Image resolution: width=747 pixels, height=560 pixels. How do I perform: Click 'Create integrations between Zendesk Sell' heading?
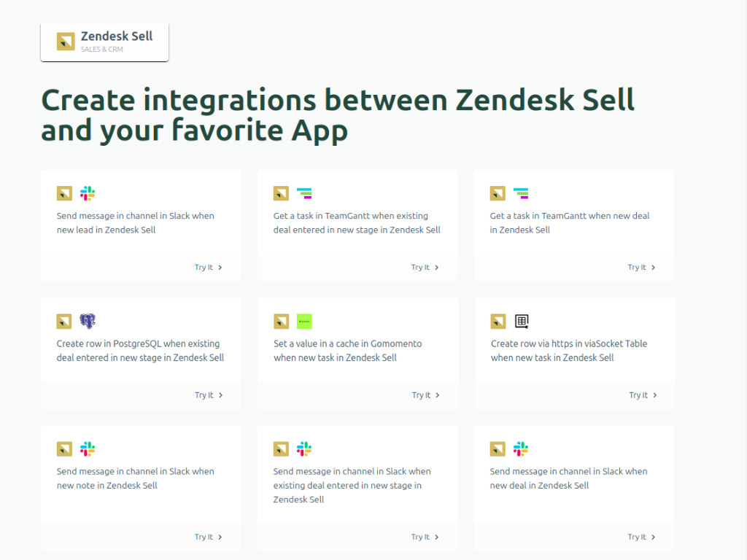[338, 101]
